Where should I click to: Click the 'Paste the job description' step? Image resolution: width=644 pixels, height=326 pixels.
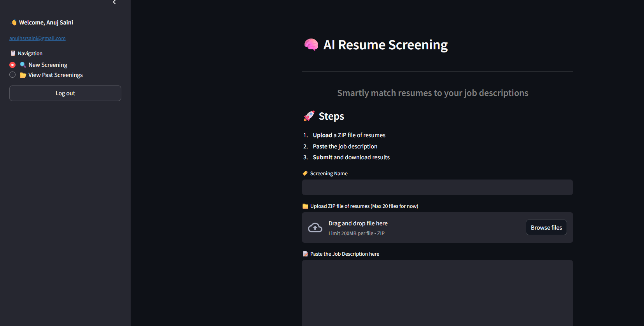tap(345, 146)
